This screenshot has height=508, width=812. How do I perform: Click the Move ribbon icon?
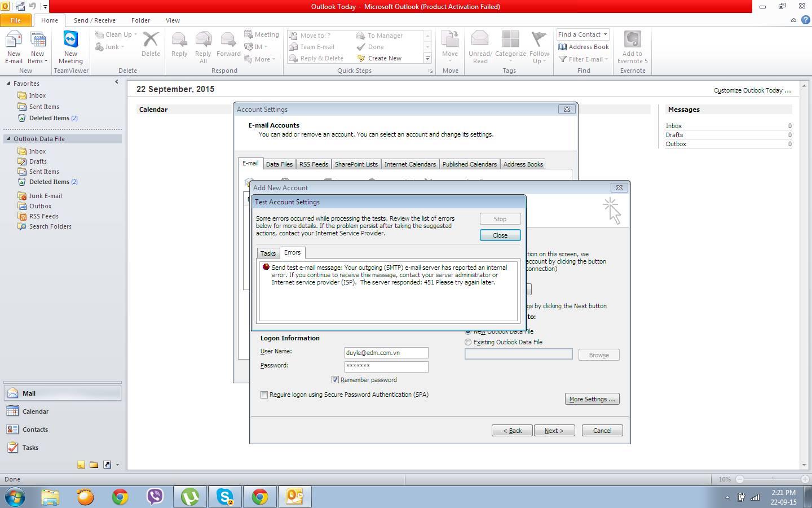[450, 47]
